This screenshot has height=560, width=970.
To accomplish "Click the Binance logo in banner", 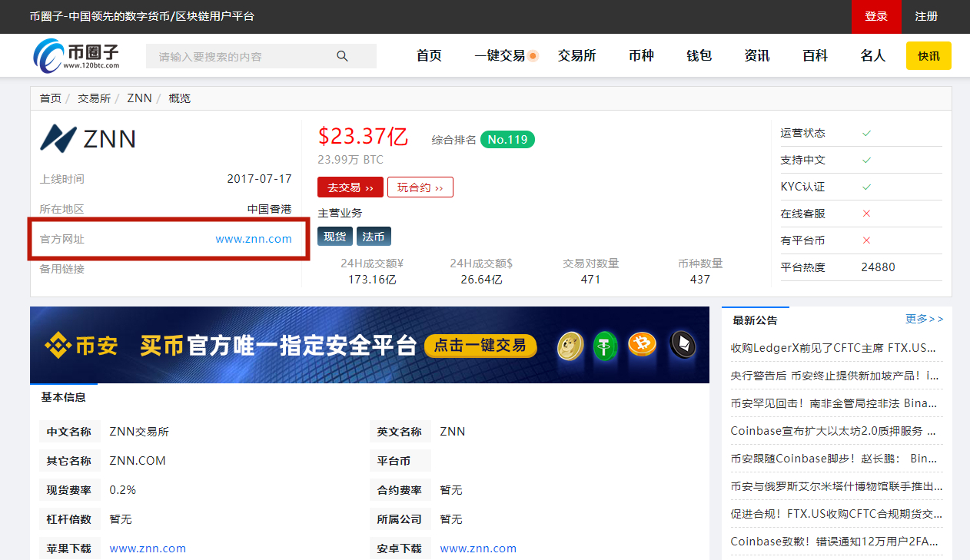I will (x=81, y=346).
